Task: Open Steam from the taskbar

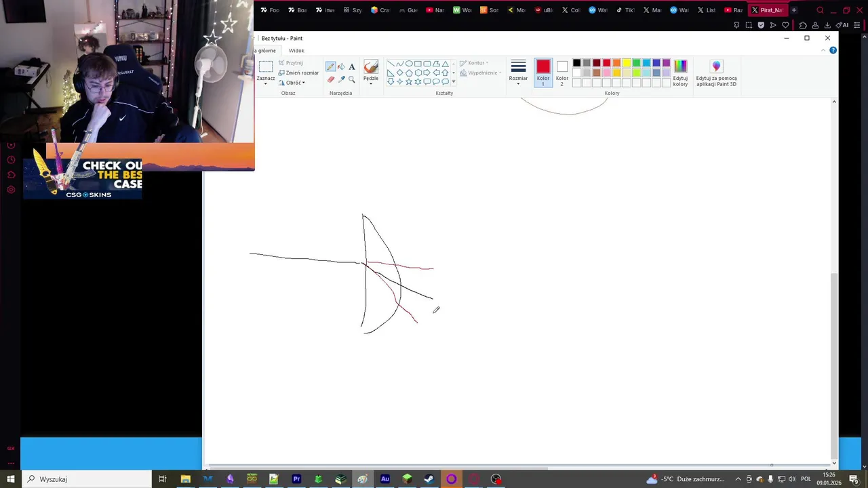Action: point(429,479)
